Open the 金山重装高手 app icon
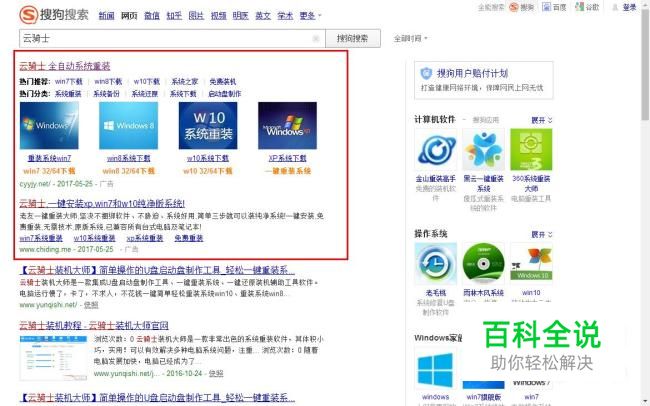 pyautogui.click(x=436, y=149)
